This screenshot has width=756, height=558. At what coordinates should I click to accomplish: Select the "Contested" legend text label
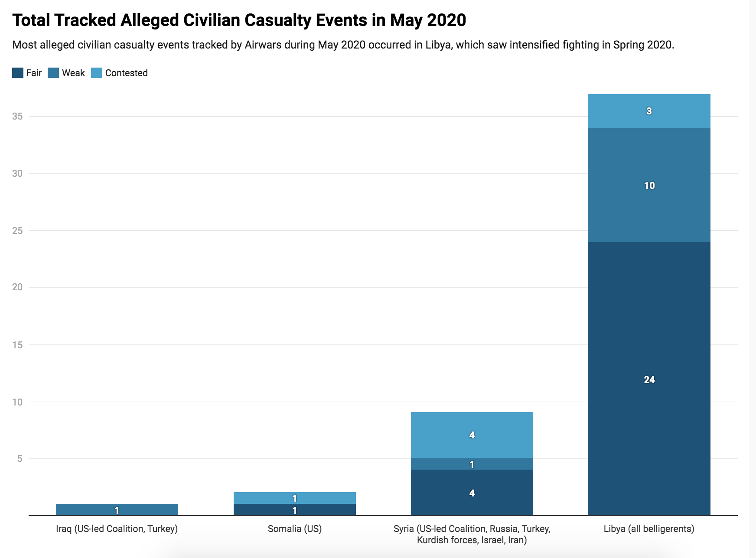tap(126, 73)
